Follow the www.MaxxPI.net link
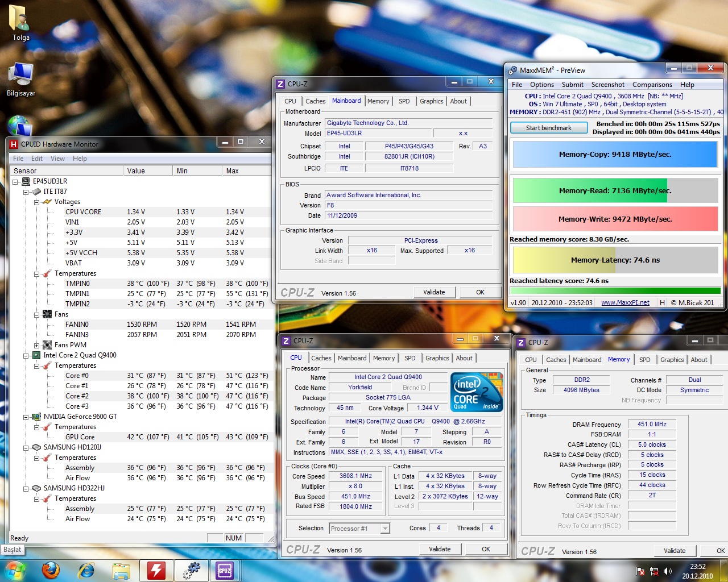 point(625,303)
